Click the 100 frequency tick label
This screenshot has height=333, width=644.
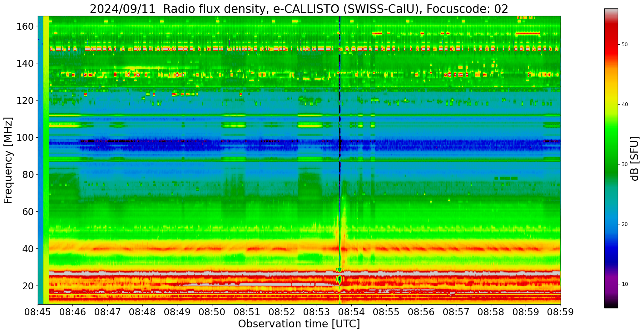(25, 138)
